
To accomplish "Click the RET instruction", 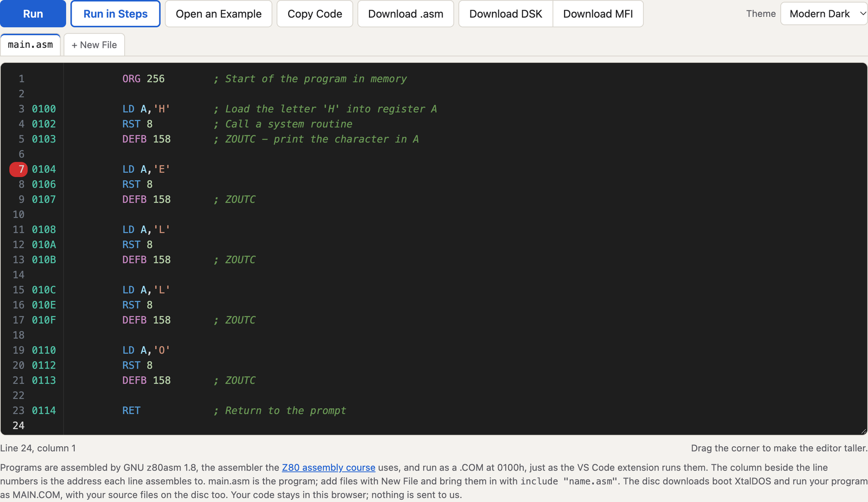I will click(x=131, y=410).
